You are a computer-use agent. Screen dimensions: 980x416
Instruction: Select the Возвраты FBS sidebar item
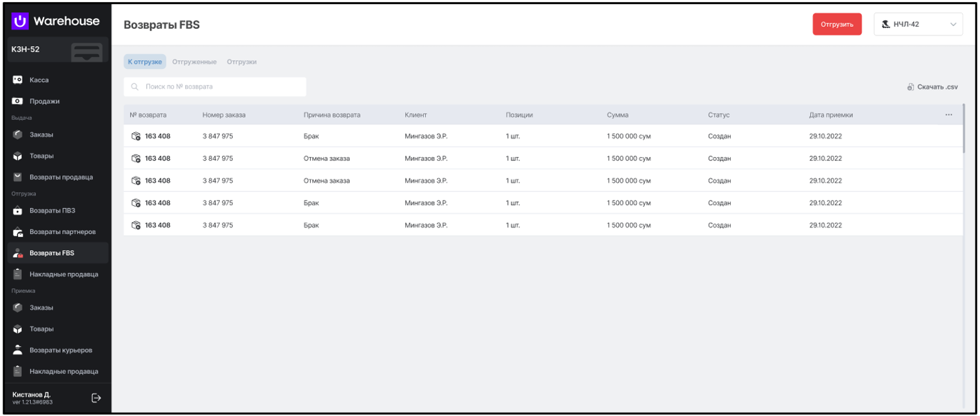click(57, 253)
